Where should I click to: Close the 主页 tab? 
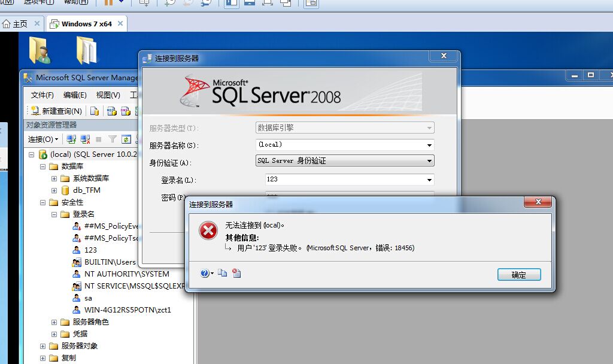click(x=37, y=23)
